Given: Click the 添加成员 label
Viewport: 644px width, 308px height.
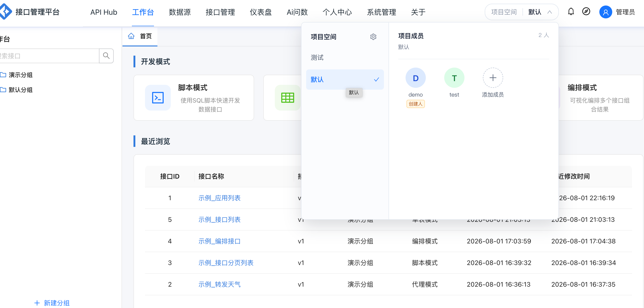Looking at the screenshot, I should [x=493, y=95].
